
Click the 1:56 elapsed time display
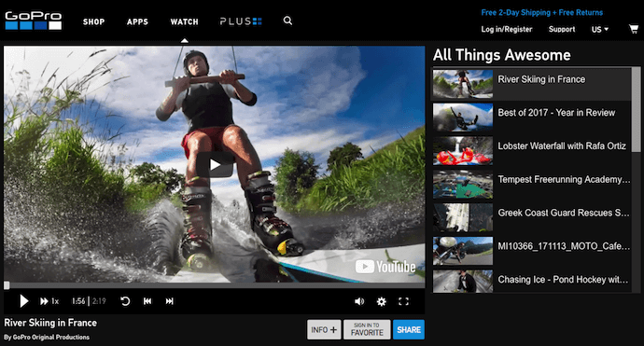click(x=78, y=301)
